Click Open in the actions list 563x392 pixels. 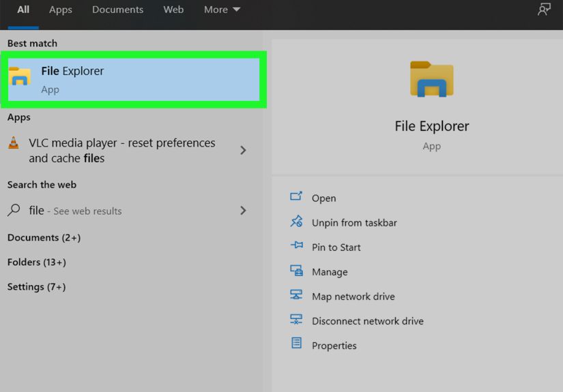324,198
